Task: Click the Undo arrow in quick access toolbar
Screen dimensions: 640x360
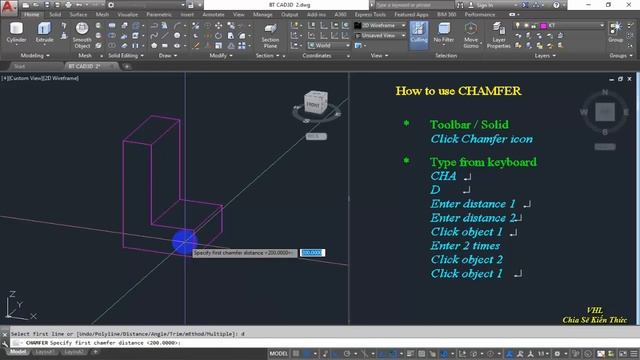Action: click(x=79, y=5)
